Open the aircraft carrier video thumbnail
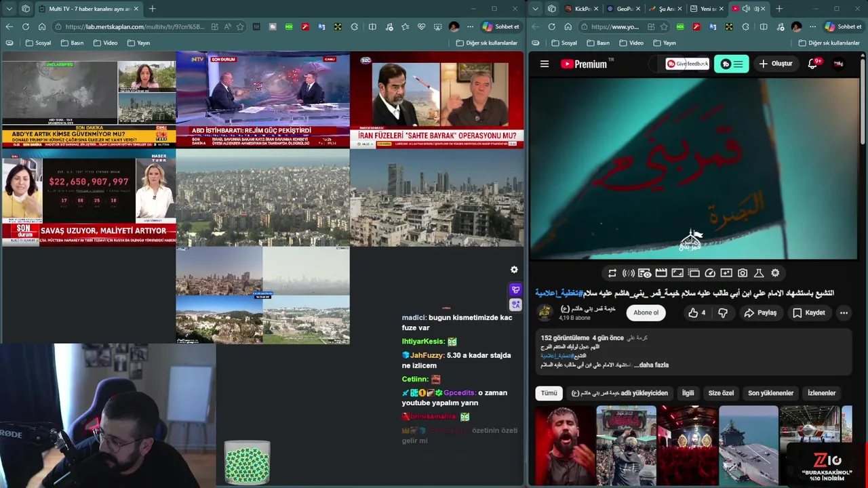This screenshot has height=488, width=868. 749,445
